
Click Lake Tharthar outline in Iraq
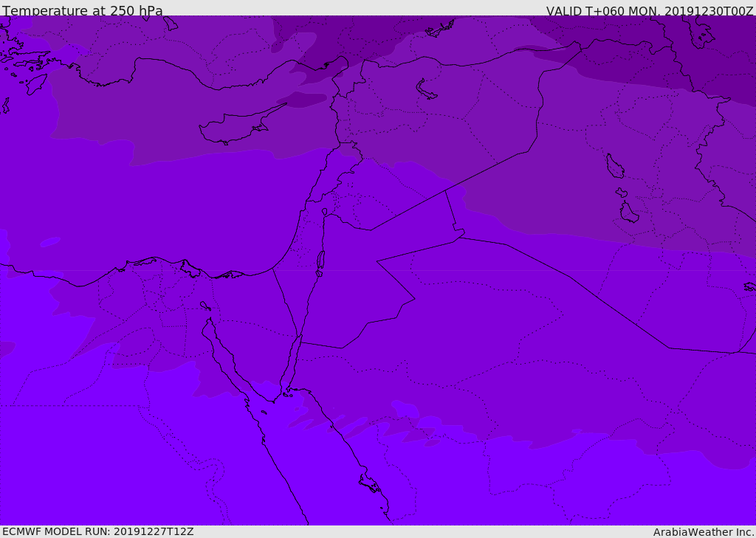click(x=615, y=166)
